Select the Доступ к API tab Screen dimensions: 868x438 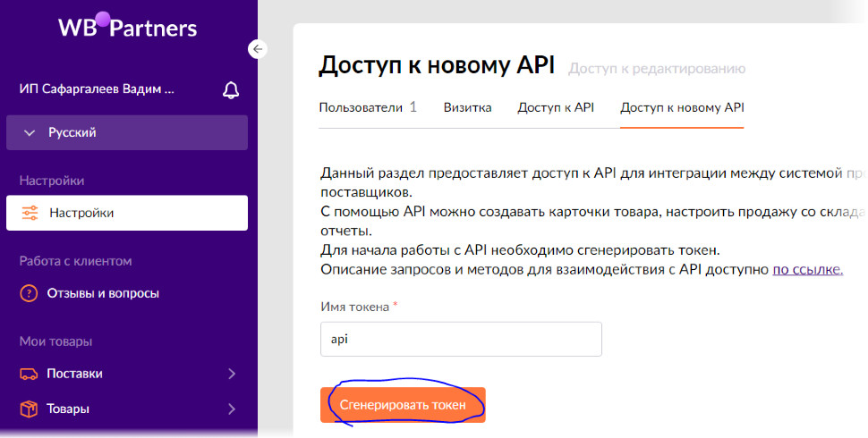tap(556, 107)
